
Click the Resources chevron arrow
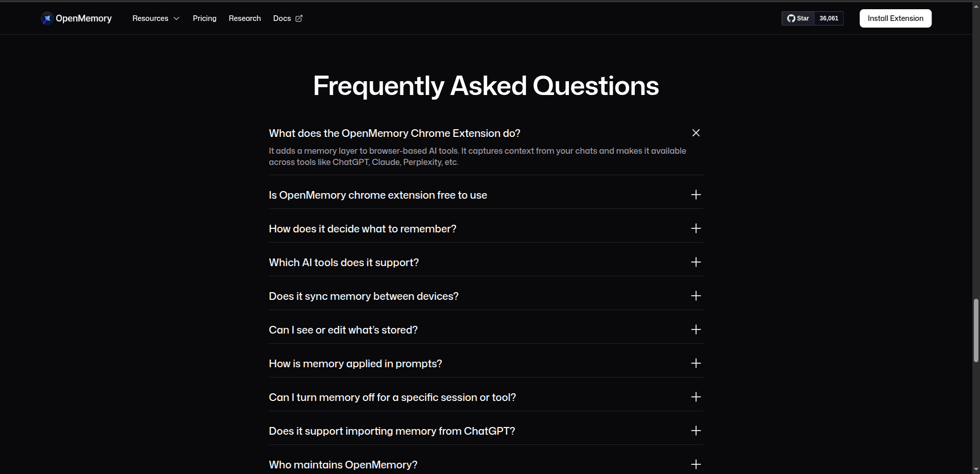coord(177,18)
